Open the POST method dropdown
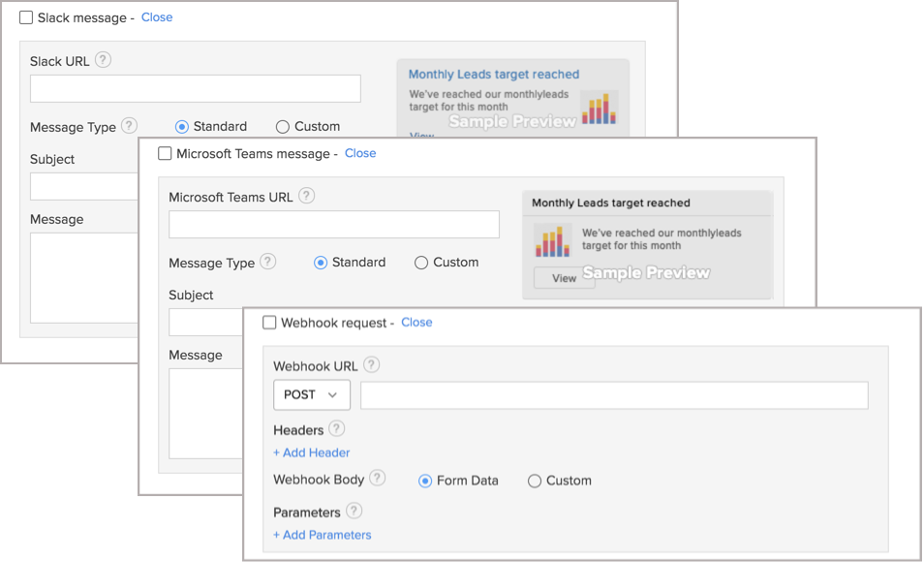The height and width of the screenshot is (562, 924). coord(311,394)
